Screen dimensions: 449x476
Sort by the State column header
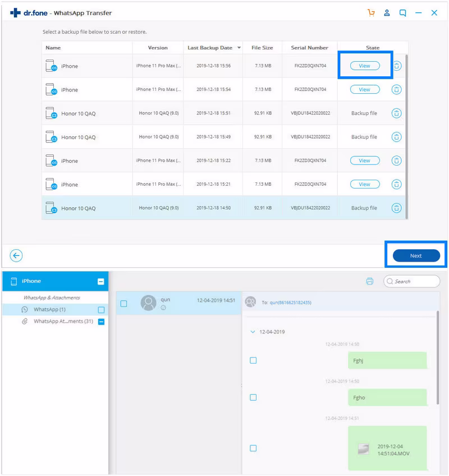point(373,48)
